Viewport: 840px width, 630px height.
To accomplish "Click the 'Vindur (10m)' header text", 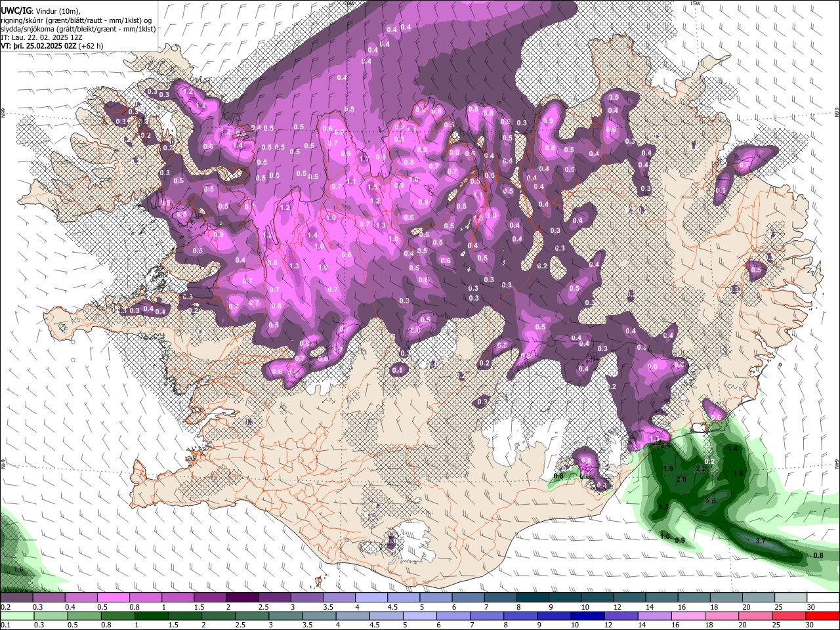I will point(58,10).
